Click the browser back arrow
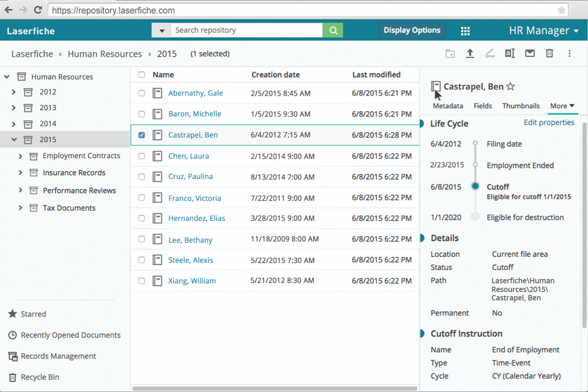The image size is (588, 392). point(8,10)
